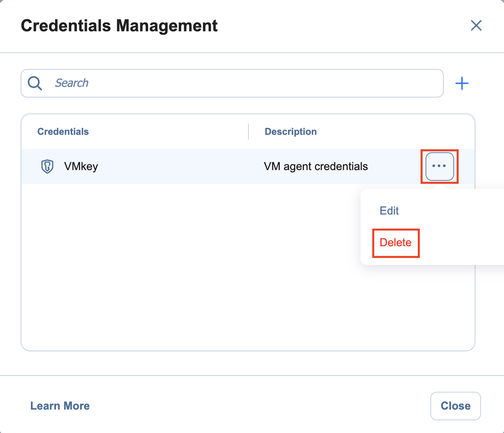The width and height of the screenshot is (504, 433).
Task: Dismiss the dialog using the X icon
Action: pos(476,25)
